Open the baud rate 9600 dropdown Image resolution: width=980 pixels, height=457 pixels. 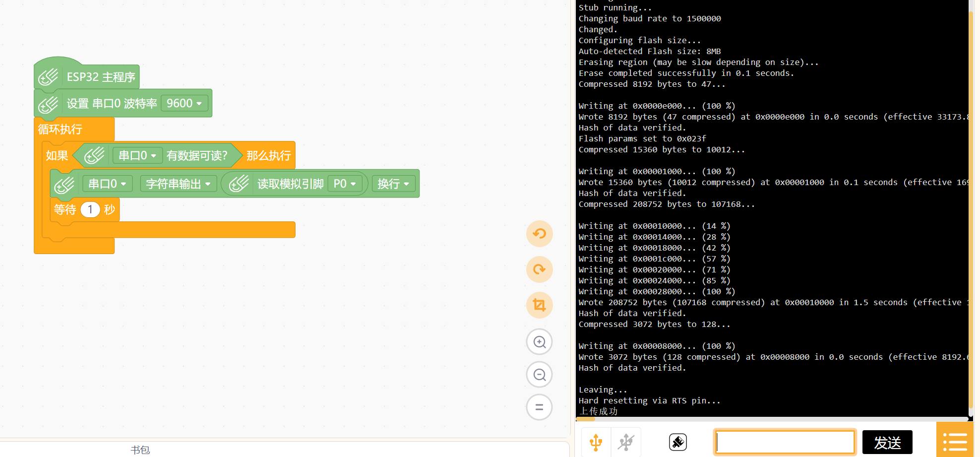click(184, 103)
